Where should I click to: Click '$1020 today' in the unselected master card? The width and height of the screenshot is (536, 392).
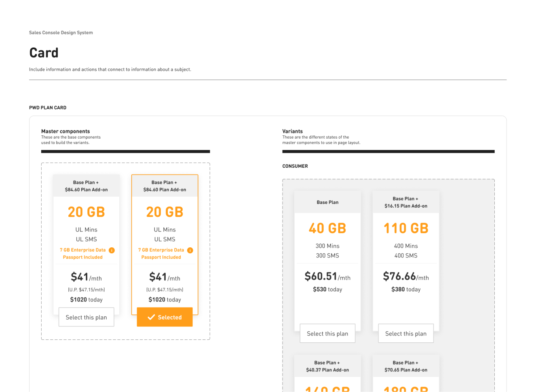pos(87,299)
